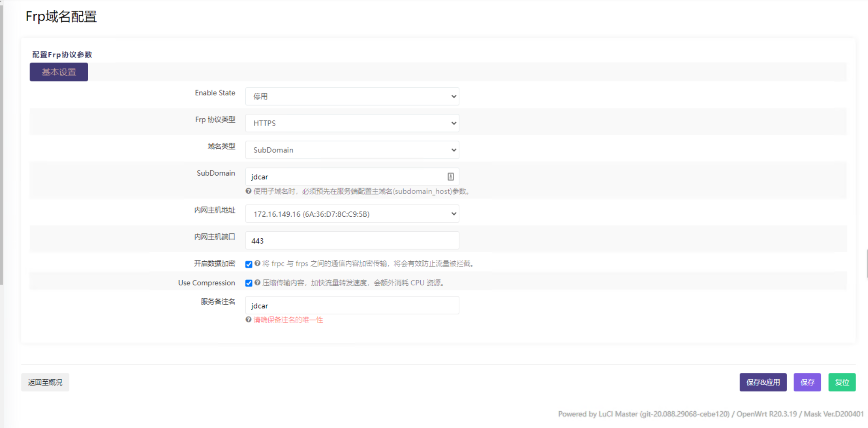The height and width of the screenshot is (428, 868).
Task: Click the 服务备注名 input field
Action: [x=352, y=305]
